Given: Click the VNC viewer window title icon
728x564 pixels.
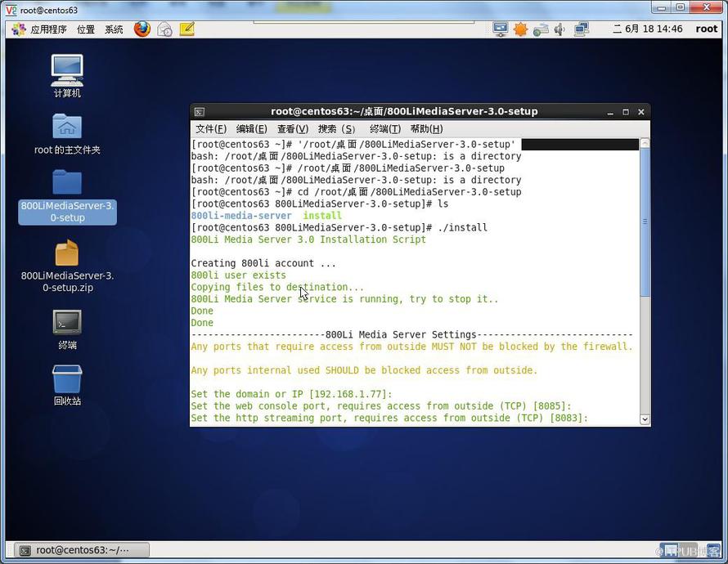Looking at the screenshot, I should click(x=11, y=10).
